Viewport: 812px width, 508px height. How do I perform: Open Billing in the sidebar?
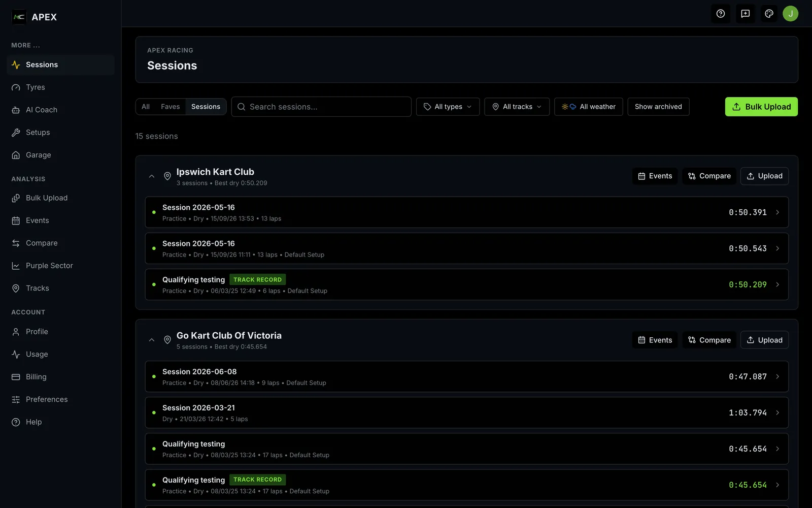tap(60, 377)
